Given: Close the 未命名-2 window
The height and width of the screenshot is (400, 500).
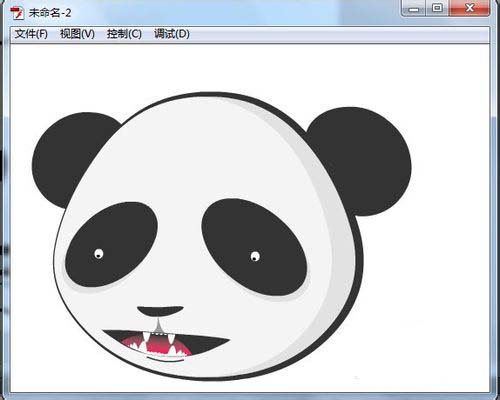Looking at the screenshot, I should click(x=470, y=8).
